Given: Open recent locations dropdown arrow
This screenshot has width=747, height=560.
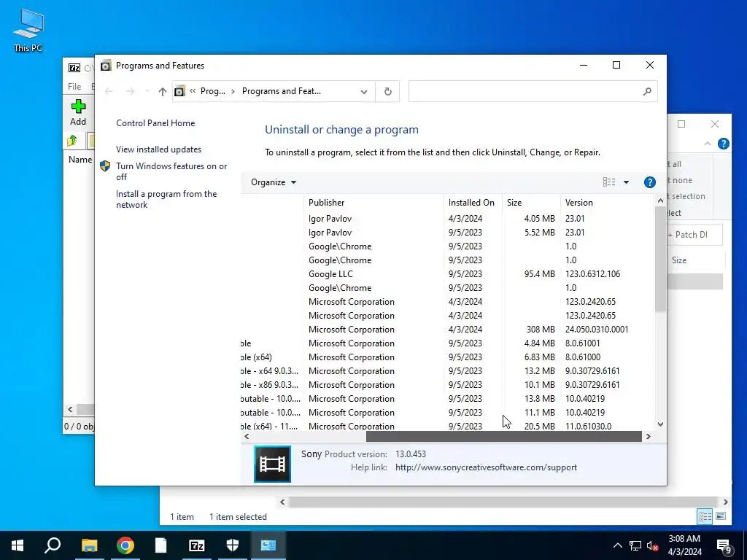Looking at the screenshot, I should pos(147,91).
